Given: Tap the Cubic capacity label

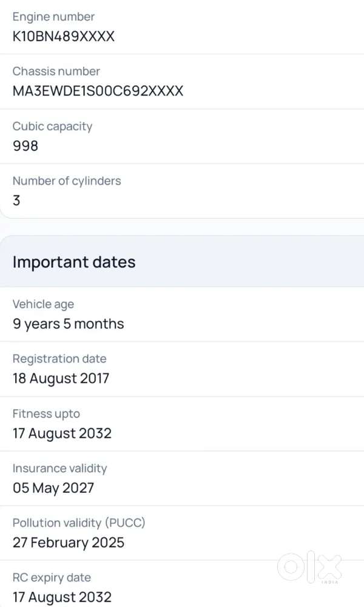Looking at the screenshot, I should point(53,126).
